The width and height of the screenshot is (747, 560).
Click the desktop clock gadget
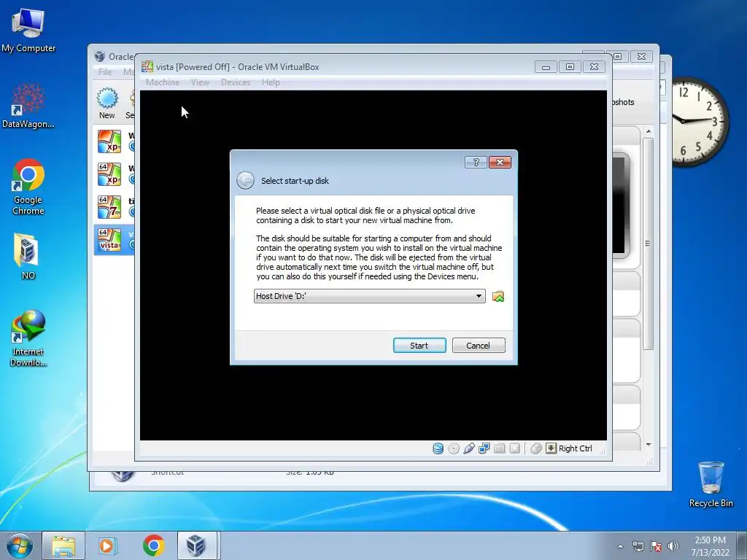pyautogui.click(x=700, y=122)
